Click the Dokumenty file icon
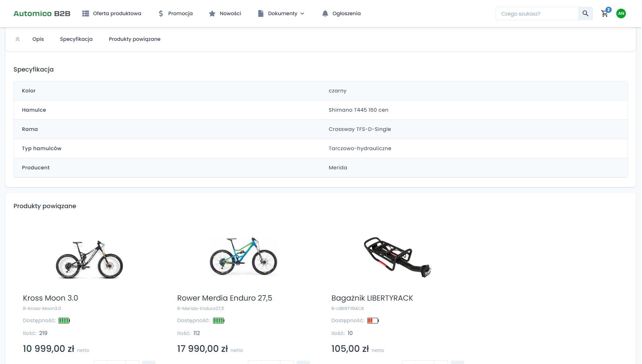Screen dimensions: 642x364 tap(260, 13)
